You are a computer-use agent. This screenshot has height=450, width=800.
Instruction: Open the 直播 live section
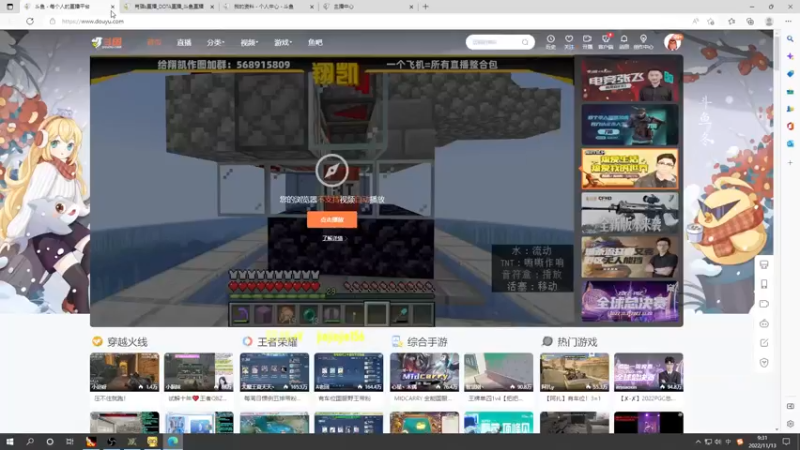pos(184,42)
